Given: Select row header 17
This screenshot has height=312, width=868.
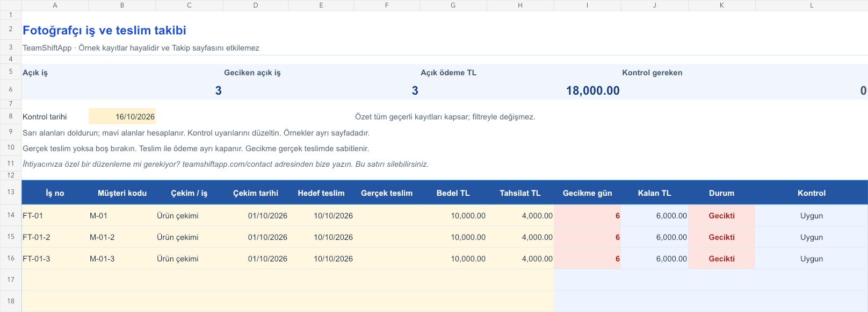Looking at the screenshot, I should click(11, 280).
